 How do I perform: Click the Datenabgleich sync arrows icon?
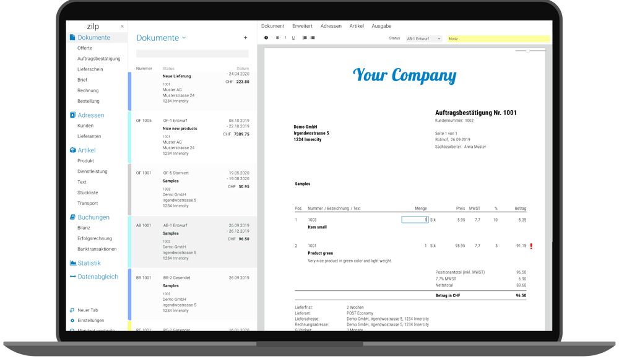[x=72, y=277]
